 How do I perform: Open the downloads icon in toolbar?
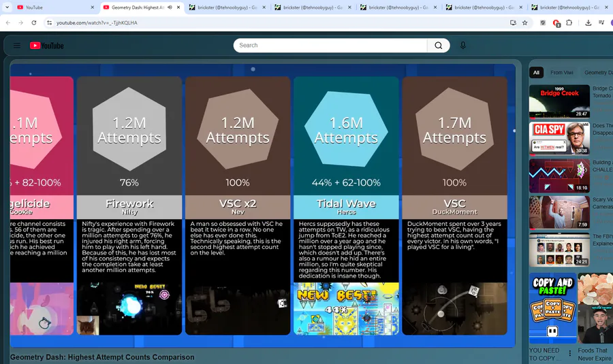tap(588, 22)
